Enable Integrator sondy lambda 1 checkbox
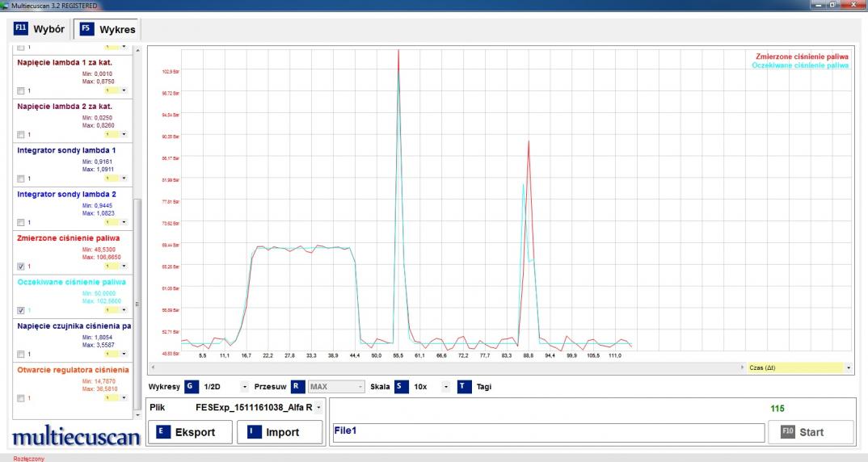The width and height of the screenshot is (868, 462). tap(21, 178)
